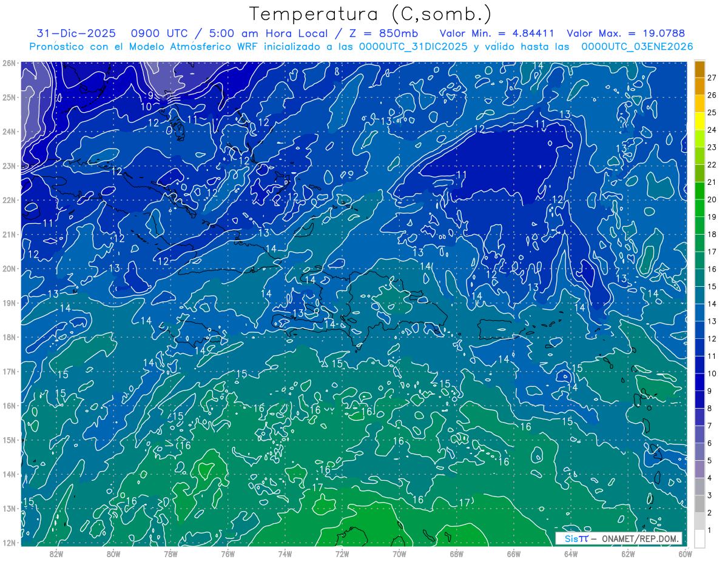Viewport: 728px width, 562px height.
Task: Click the 62W longitude label
Action: click(x=628, y=554)
